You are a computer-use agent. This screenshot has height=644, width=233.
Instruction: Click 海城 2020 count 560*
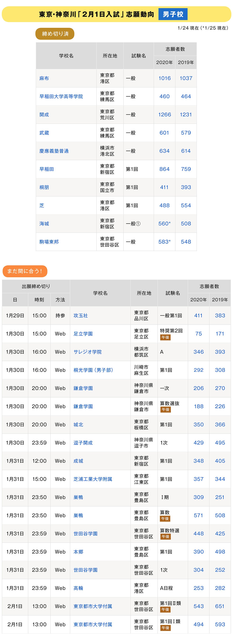[x=164, y=223]
